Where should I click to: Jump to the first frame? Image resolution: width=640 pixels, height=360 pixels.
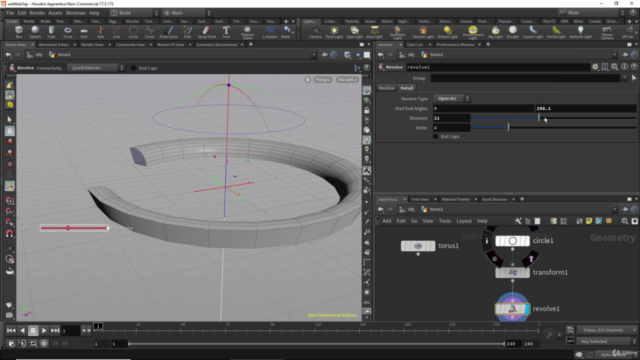click(x=11, y=331)
